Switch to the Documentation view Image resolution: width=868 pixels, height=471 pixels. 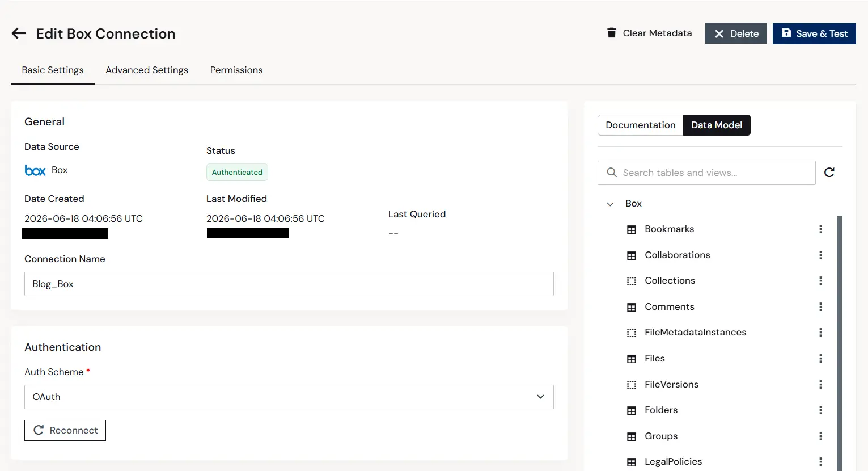641,125
